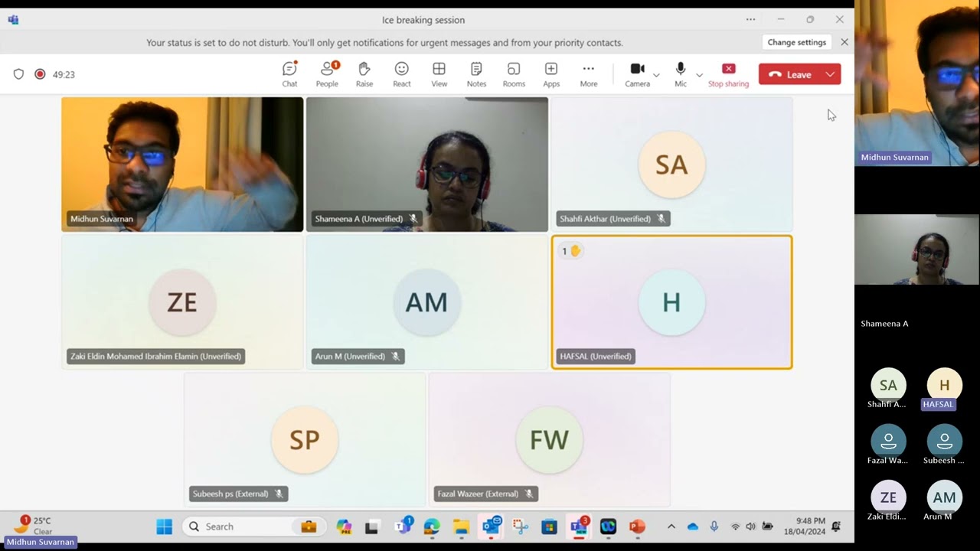This screenshot has width=980, height=551.
Task: Leave the meeting
Action: click(790, 74)
